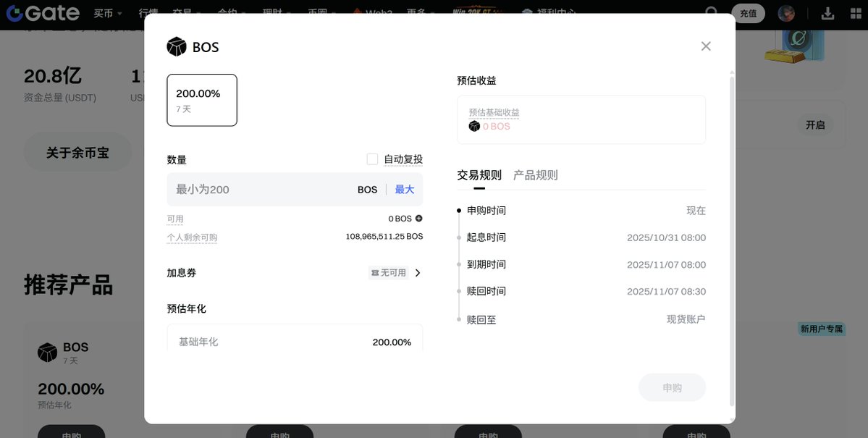Click the 20.8亿 total funds figure
The width and height of the screenshot is (868, 438).
coord(53,76)
